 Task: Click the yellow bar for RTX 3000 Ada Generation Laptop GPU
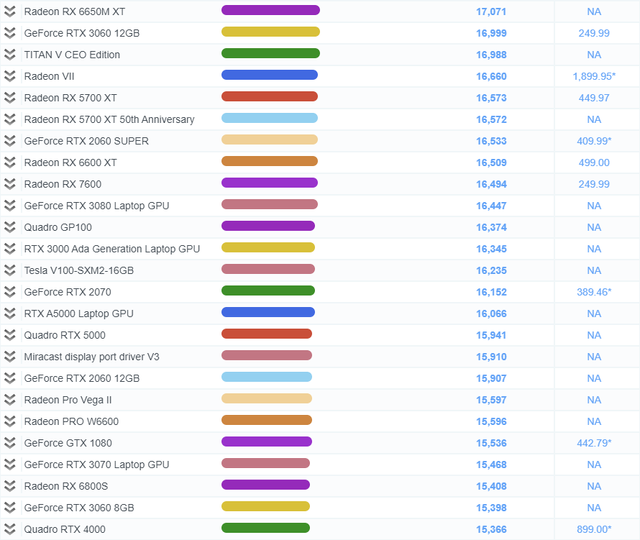click(x=268, y=248)
